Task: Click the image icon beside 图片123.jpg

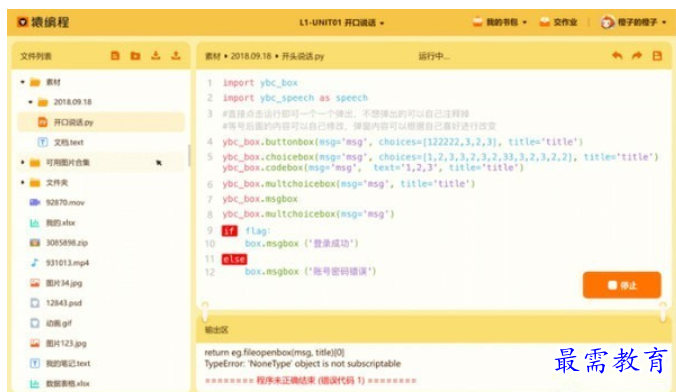Action: pos(34,344)
